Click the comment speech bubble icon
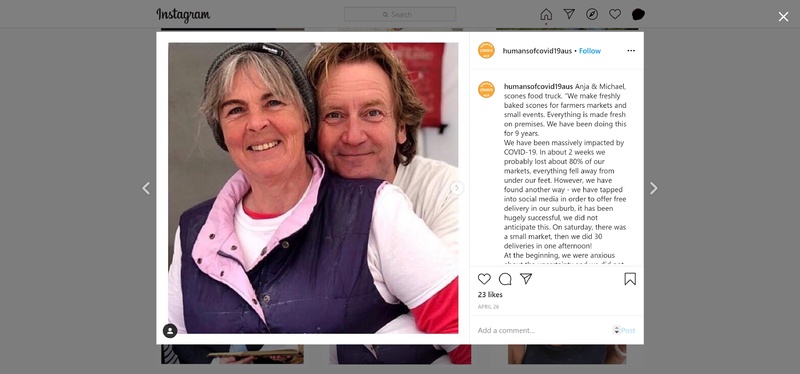 click(x=505, y=279)
